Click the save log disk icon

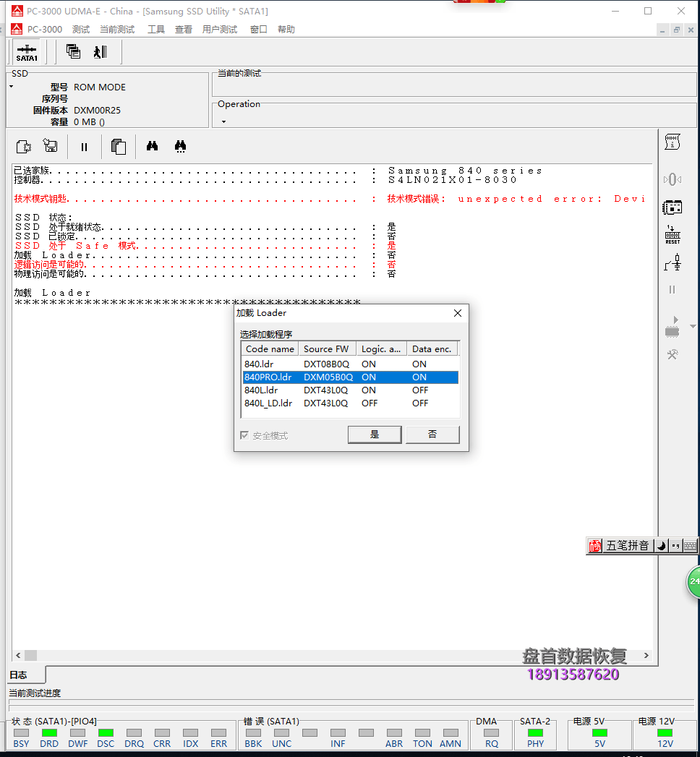pos(50,145)
